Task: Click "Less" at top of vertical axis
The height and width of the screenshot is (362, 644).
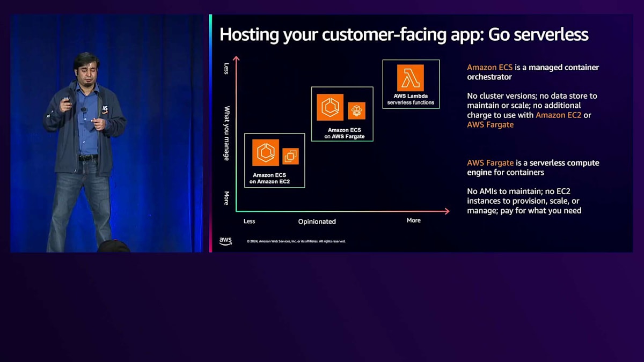Action: 226,69
